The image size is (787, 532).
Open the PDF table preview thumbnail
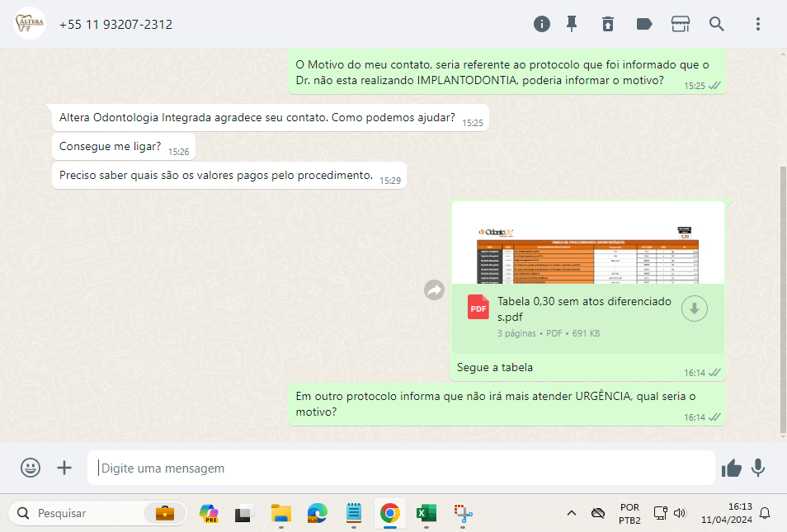coord(587,243)
